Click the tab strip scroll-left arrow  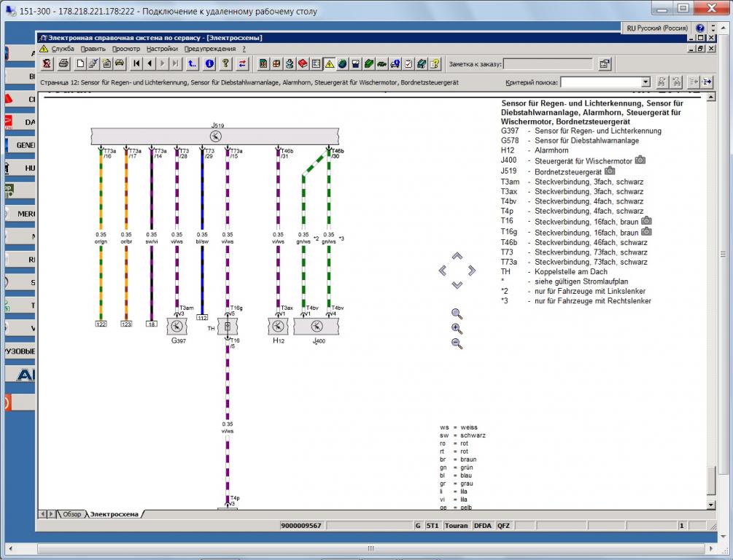(42, 514)
